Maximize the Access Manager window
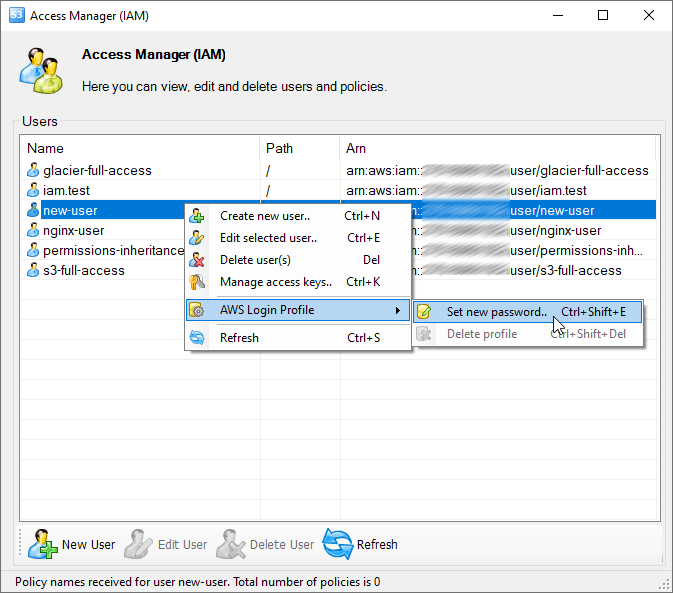 click(603, 15)
